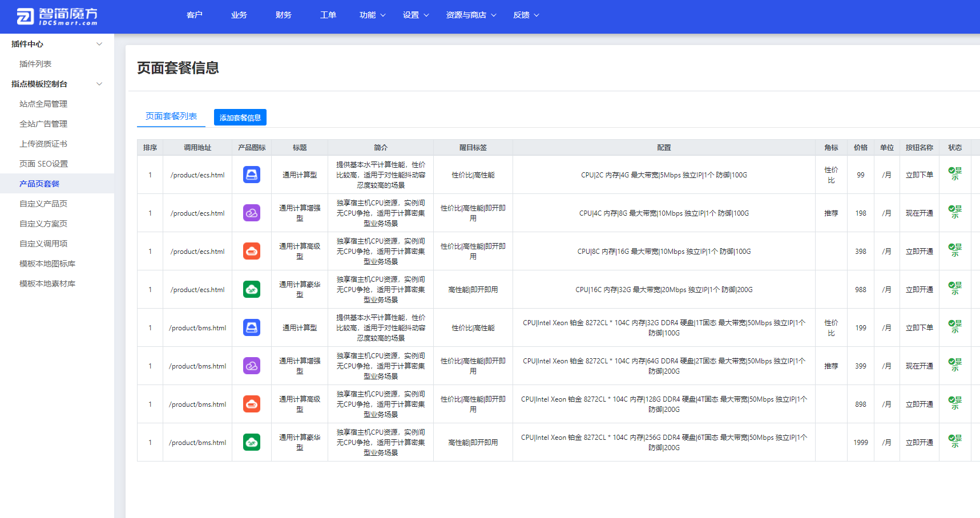Toggle display status for the 988 price row
Image resolution: width=980 pixels, height=518 pixels.
(x=955, y=289)
